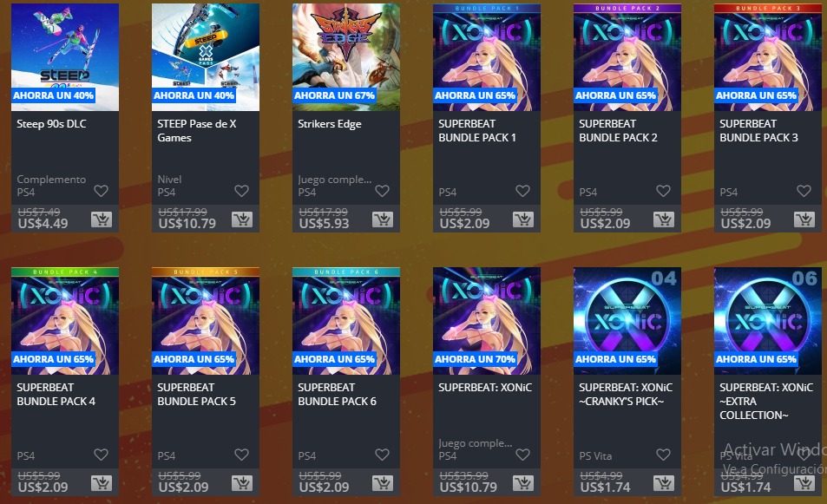827x504 pixels.
Task: Toggle wishlist heart for Strikers Edge
Action: coord(383,191)
